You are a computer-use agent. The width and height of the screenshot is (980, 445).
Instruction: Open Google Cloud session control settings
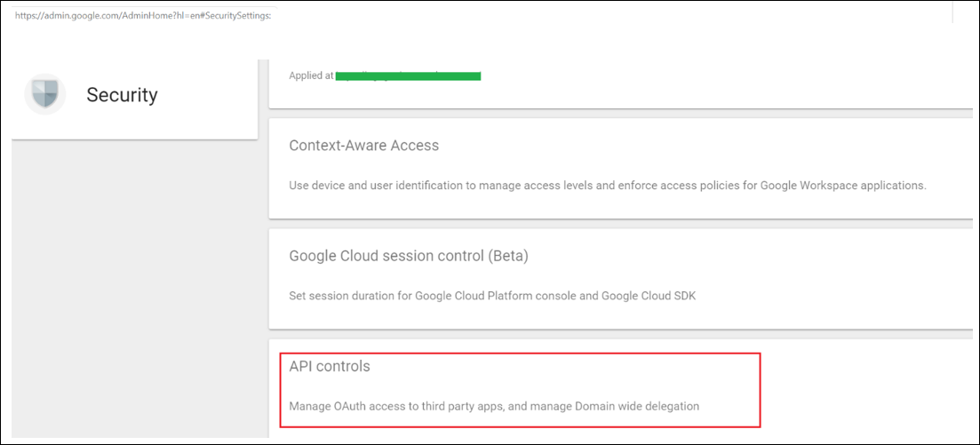coord(409,256)
